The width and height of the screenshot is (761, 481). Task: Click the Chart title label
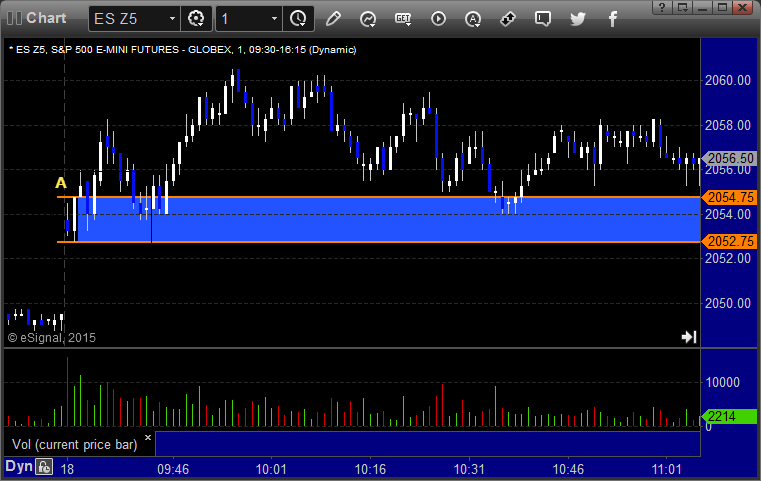46,18
